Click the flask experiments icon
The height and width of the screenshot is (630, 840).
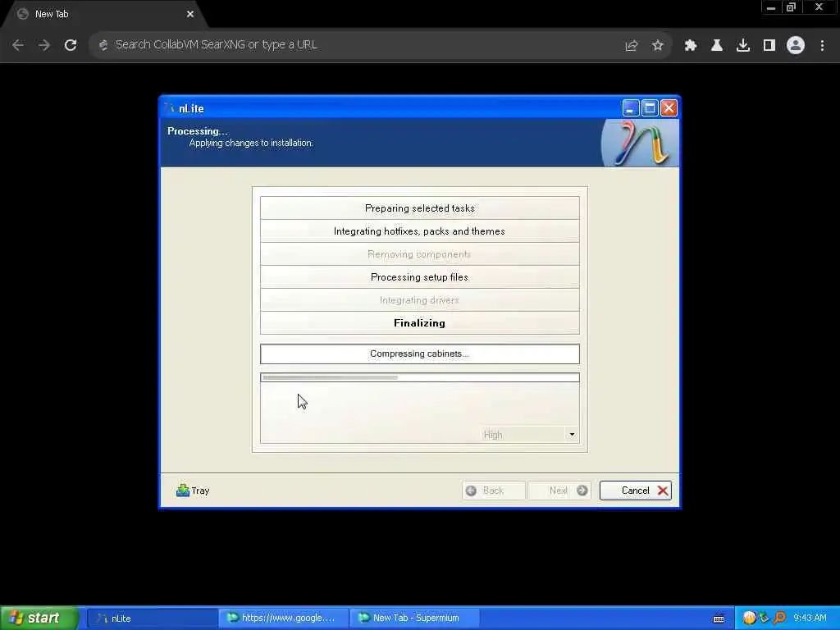pos(716,46)
